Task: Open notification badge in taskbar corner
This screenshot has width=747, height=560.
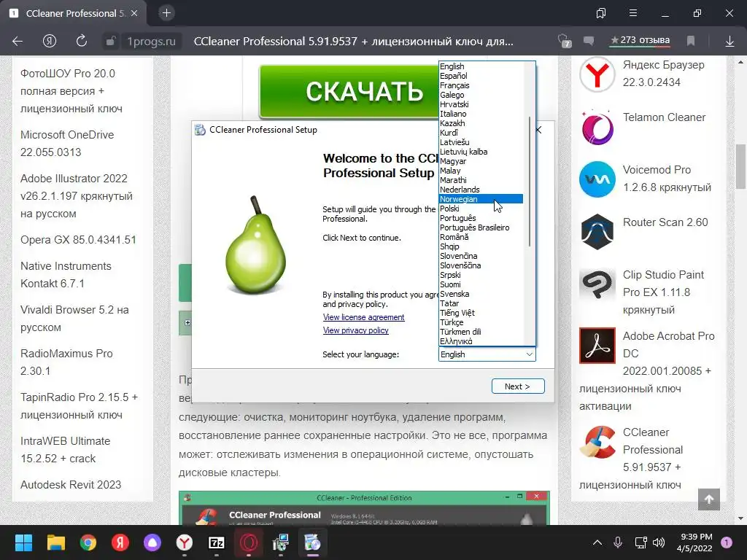Action: click(x=727, y=542)
